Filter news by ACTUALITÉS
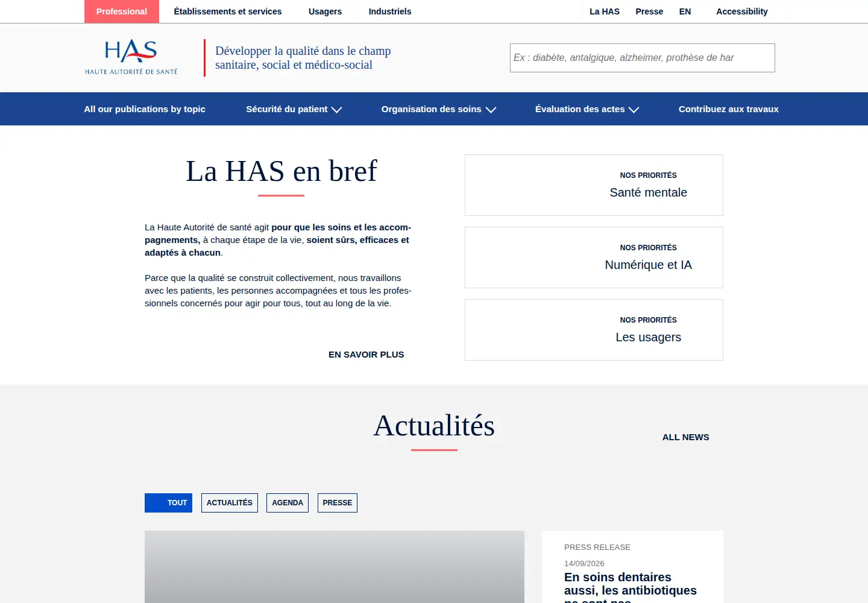The height and width of the screenshot is (603, 868). (x=230, y=503)
